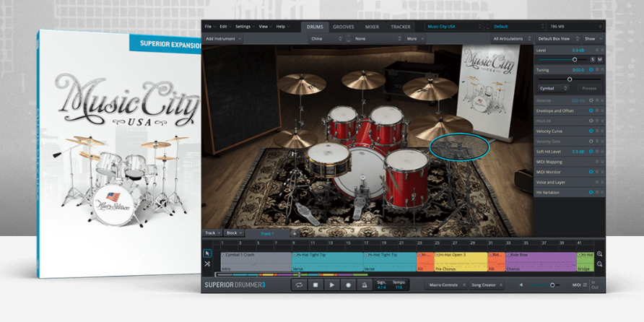
Task: Open Macro Controls panel
Action: 446,285
